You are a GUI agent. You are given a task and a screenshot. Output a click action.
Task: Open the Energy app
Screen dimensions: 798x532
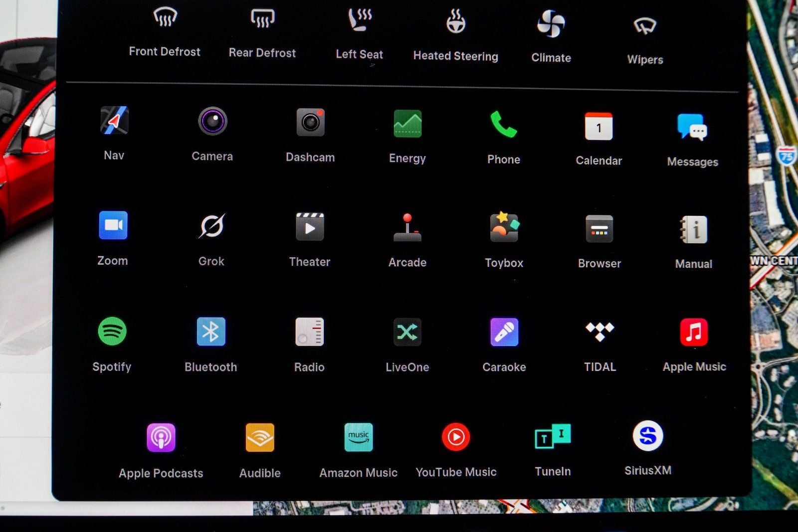pyautogui.click(x=407, y=124)
